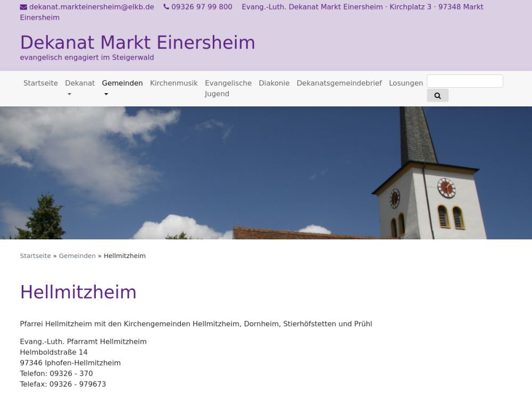The image size is (532, 399).
Task: Click the Gemeinden breadcrumb link
Action: tap(77, 256)
